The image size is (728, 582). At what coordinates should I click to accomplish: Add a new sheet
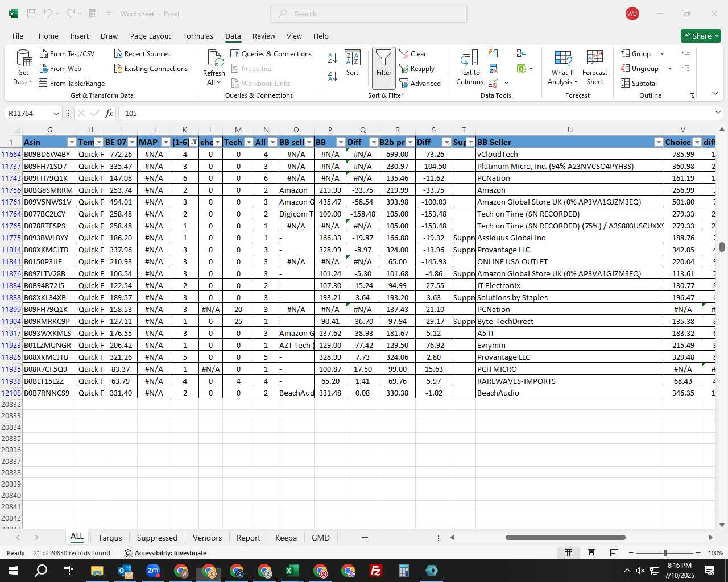click(x=365, y=537)
